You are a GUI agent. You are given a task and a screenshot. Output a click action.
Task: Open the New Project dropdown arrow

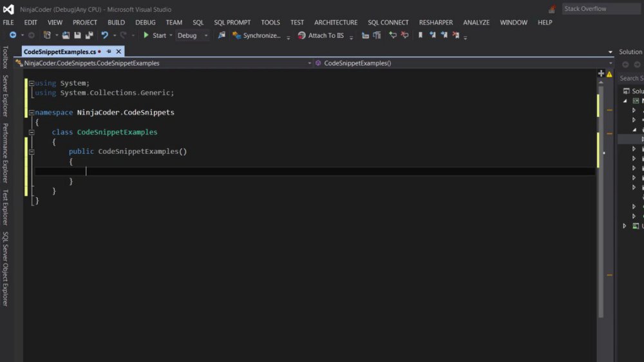pyautogui.click(x=57, y=35)
